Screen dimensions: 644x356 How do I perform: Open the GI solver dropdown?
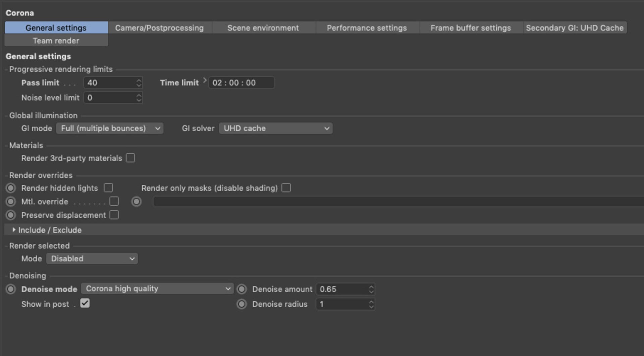click(276, 128)
